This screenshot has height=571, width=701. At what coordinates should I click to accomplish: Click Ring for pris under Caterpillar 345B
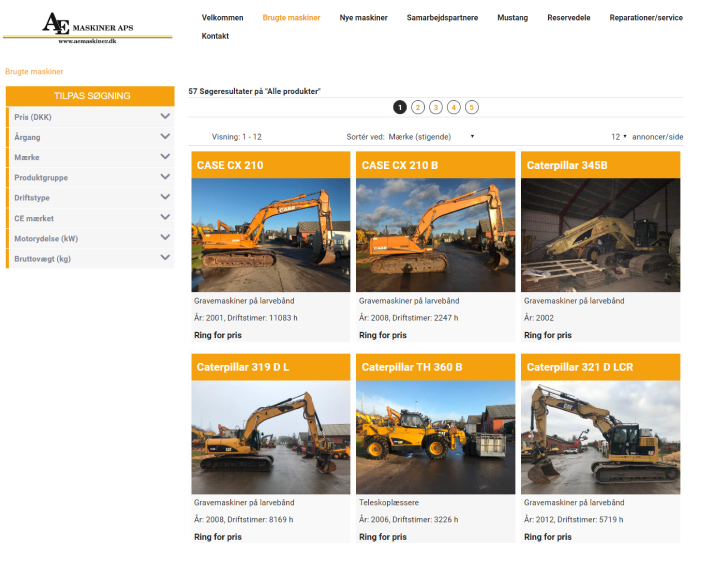548,335
